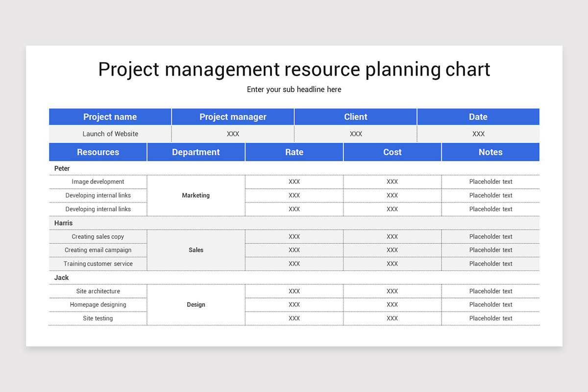Click the Resources header cell
The width and height of the screenshot is (588, 392).
pos(98,152)
